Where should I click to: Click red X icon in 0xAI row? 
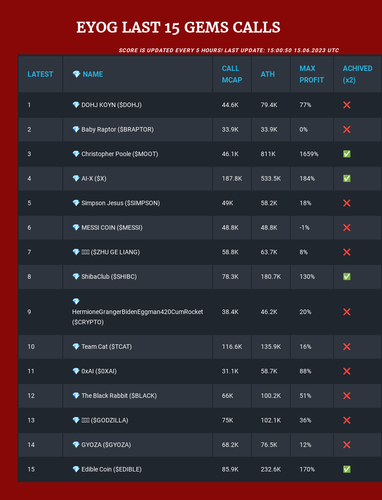347,371
